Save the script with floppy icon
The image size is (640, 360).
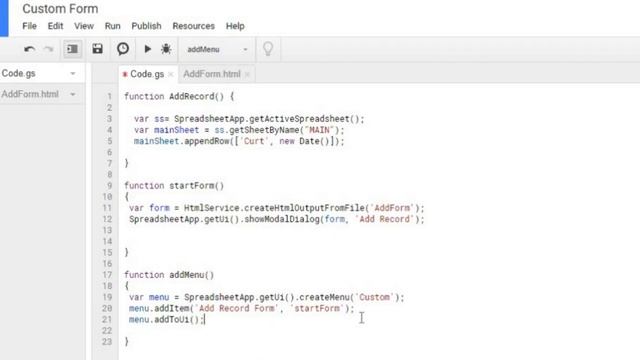[x=97, y=49]
